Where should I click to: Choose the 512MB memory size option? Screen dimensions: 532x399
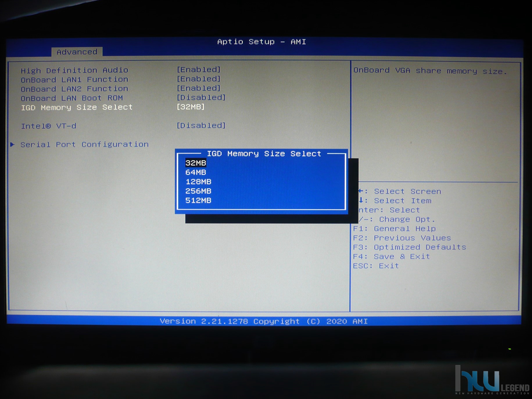pos(198,200)
